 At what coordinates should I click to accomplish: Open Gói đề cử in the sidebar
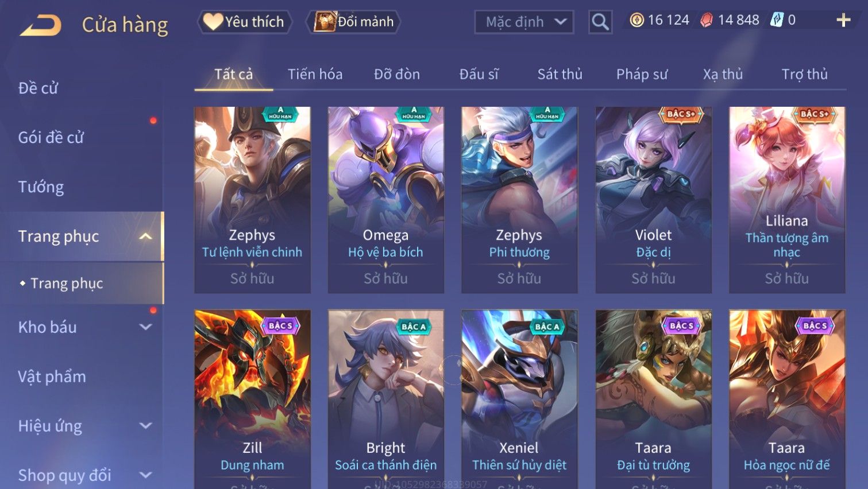(51, 137)
